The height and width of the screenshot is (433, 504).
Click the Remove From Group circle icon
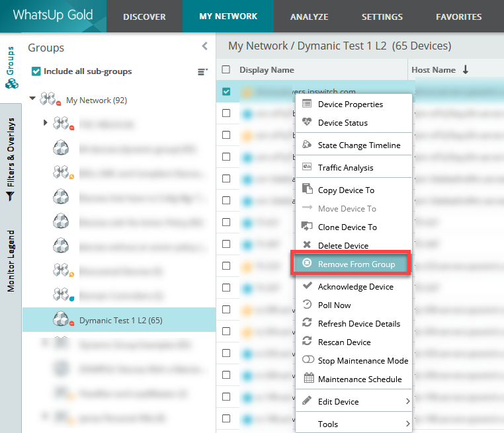(307, 262)
